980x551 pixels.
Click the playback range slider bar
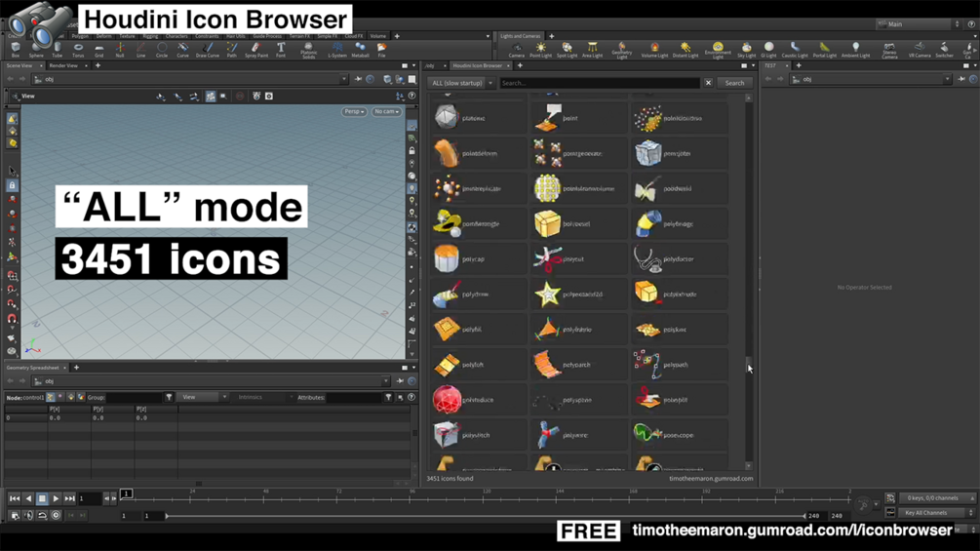pos(486,516)
